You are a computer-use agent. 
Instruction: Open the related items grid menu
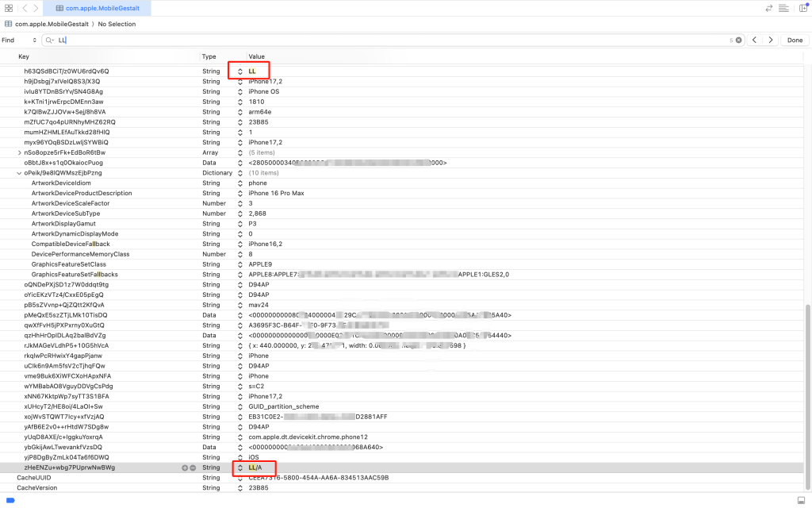[x=9, y=8]
